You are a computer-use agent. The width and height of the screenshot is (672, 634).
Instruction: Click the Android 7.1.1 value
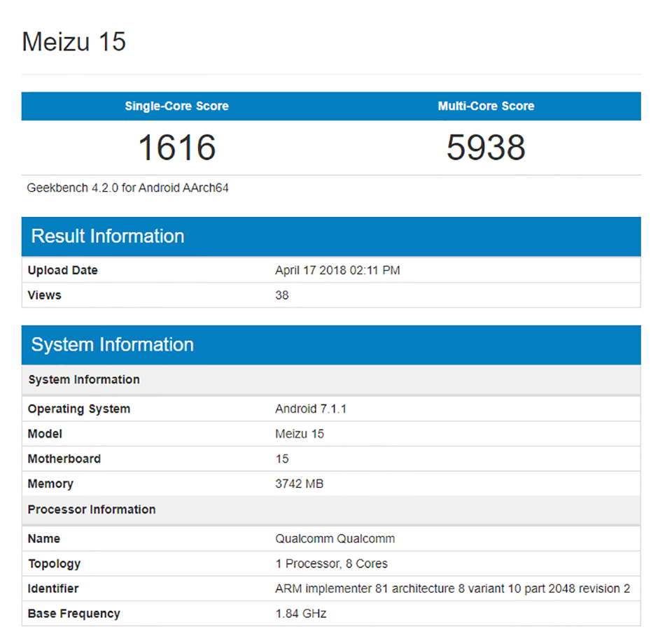point(311,409)
